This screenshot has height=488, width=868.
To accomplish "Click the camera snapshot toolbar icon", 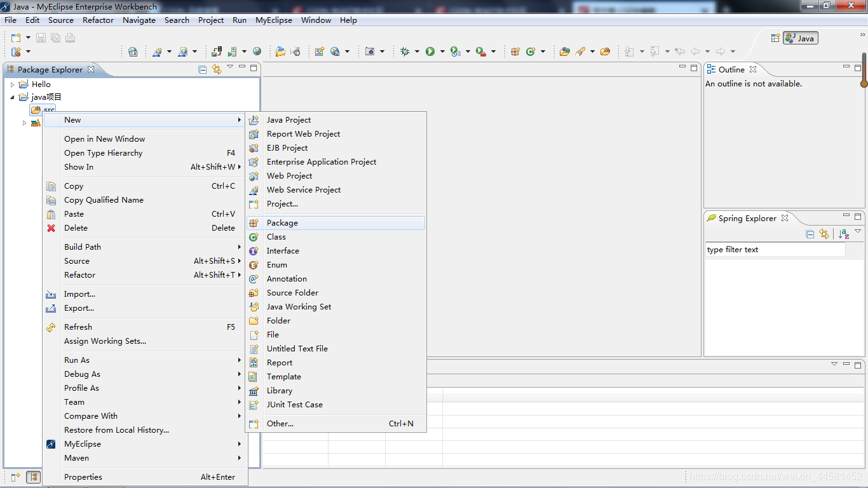I will pyautogui.click(x=370, y=51).
